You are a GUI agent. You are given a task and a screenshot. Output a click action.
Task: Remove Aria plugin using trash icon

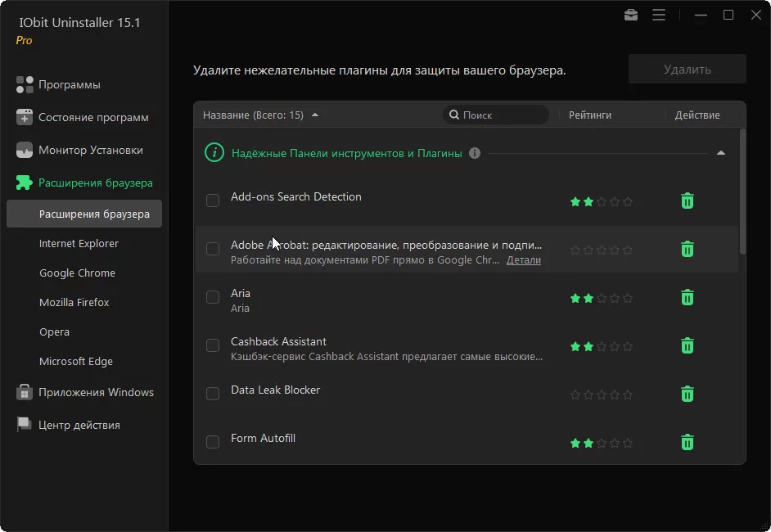click(x=688, y=297)
